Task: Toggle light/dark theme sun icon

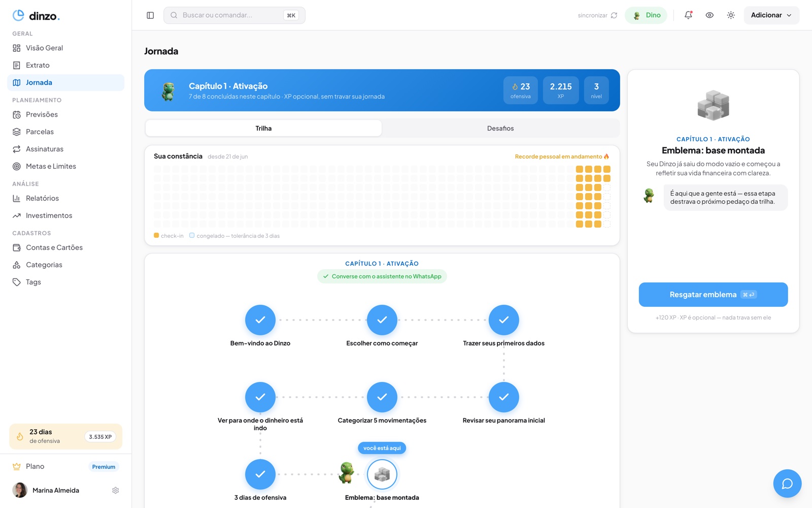Action: (x=731, y=15)
